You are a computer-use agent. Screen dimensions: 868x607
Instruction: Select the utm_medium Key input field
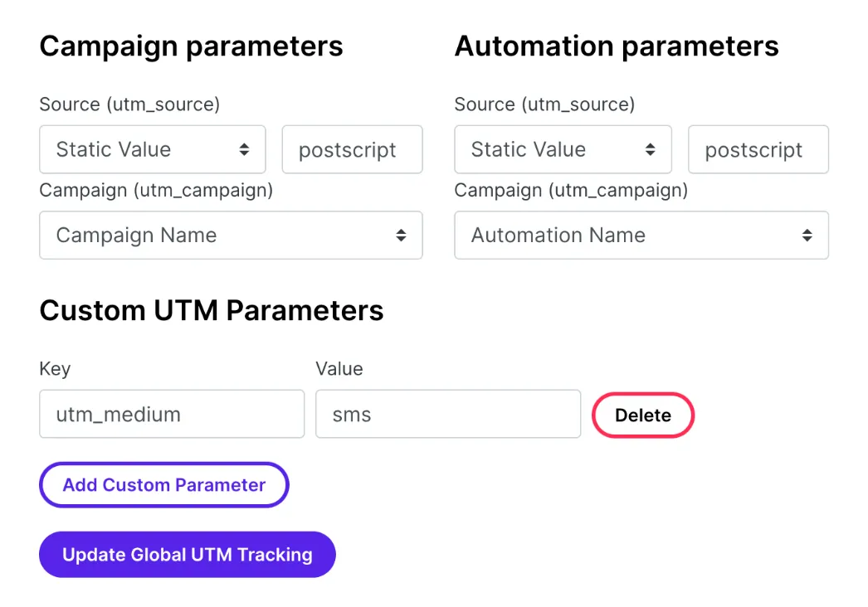pyautogui.click(x=172, y=414)
